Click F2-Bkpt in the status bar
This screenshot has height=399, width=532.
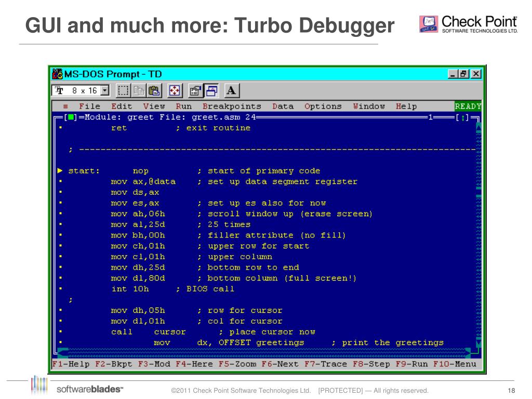[114, 364]
